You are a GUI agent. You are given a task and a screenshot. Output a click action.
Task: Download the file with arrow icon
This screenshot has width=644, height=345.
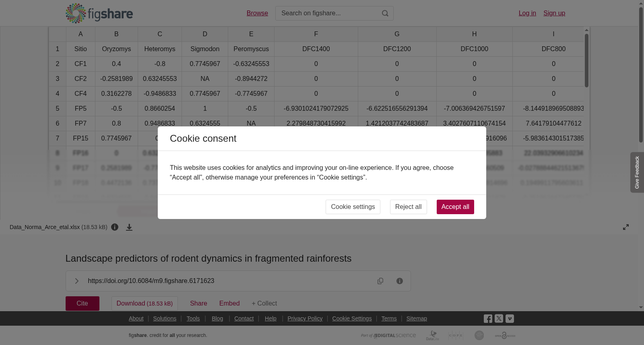pyautogui.click(x=129, y=227)
